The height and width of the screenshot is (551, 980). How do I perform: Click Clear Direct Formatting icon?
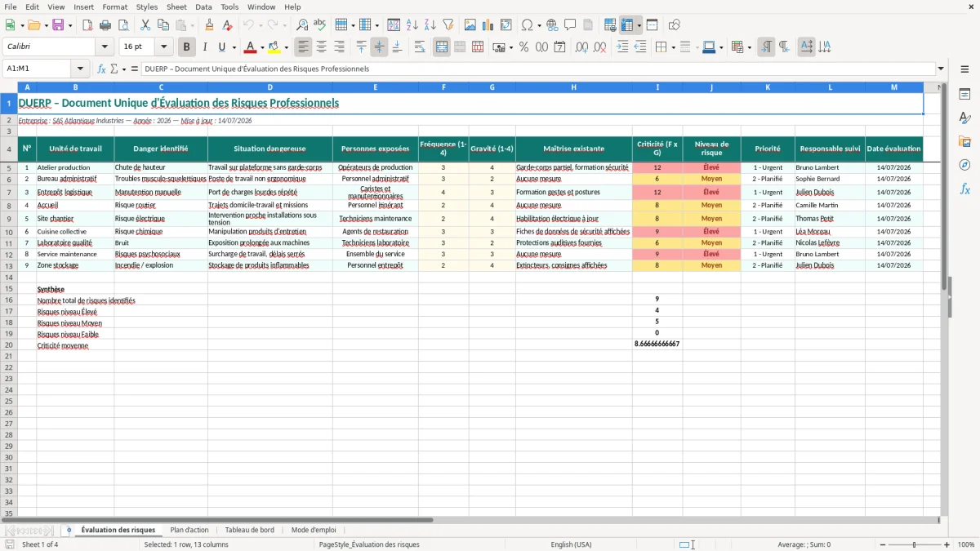(228, 25)
